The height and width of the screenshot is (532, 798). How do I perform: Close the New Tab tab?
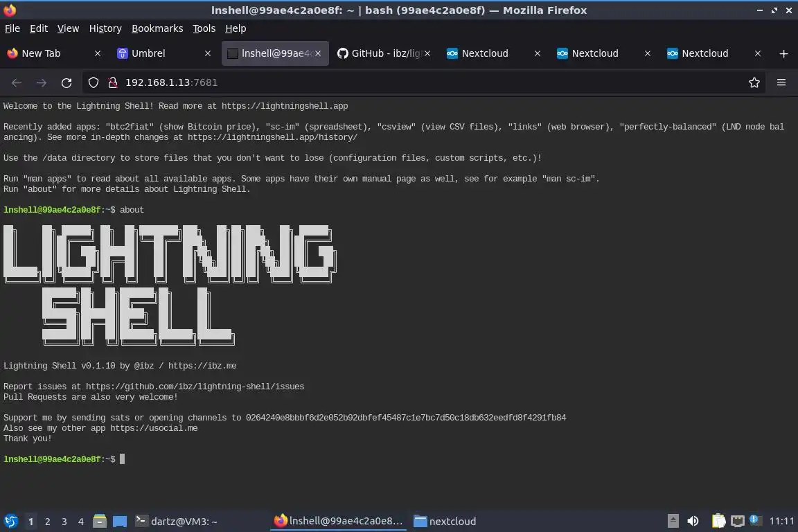tap(98, 53)
